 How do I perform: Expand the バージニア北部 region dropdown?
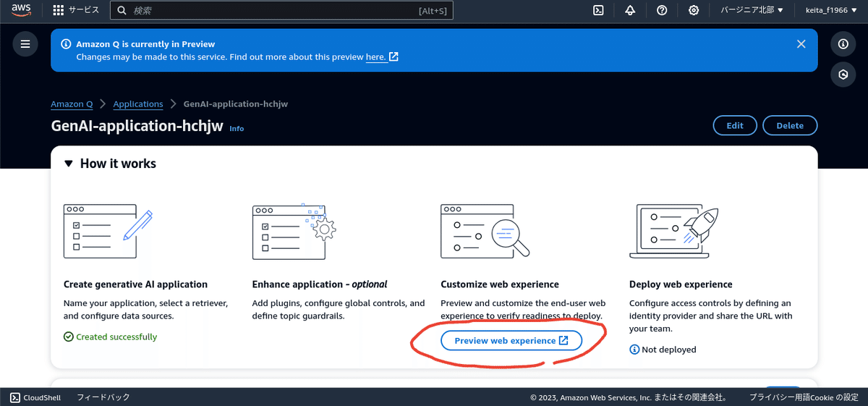(752, 10)
